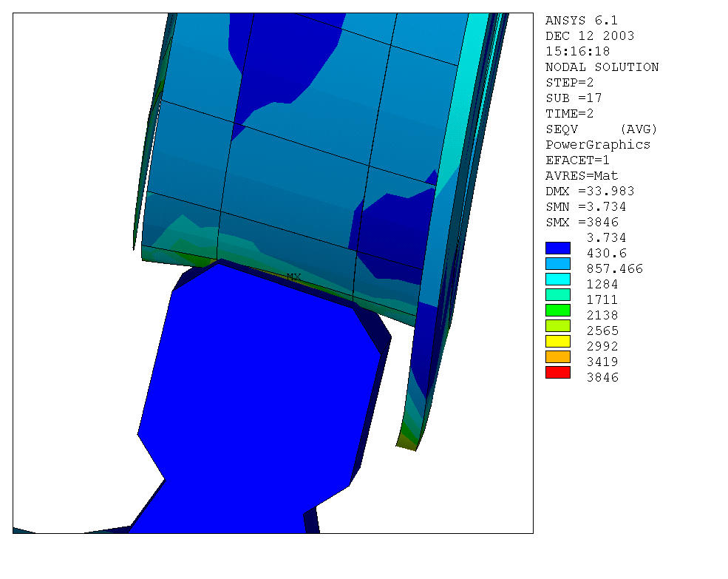Click the 3.734 legend top value

[606, 238]
